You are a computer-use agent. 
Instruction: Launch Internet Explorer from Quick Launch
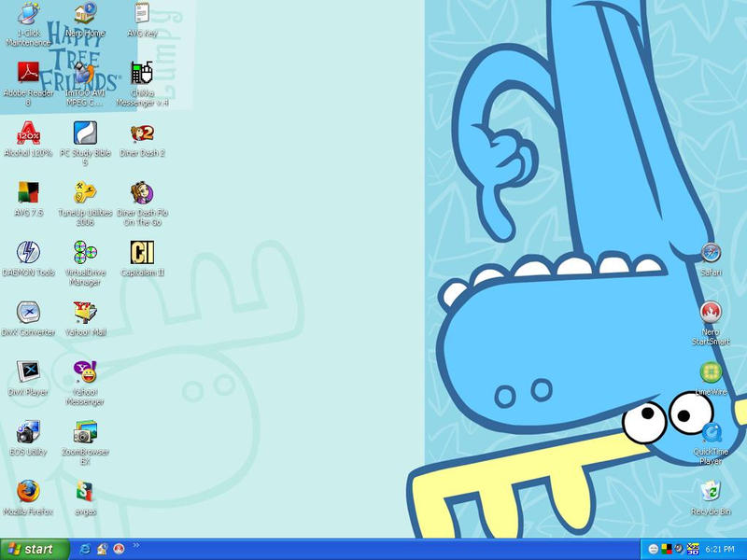[x=85, y=549]
